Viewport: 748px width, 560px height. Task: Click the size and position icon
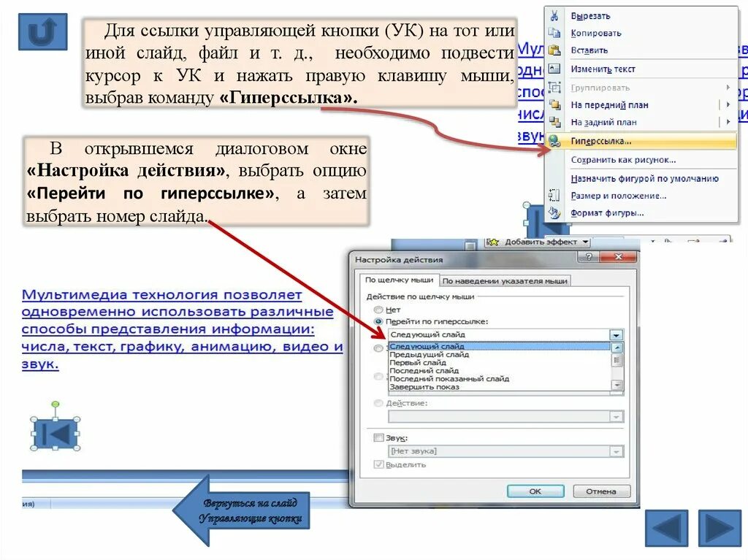[554, 196]
